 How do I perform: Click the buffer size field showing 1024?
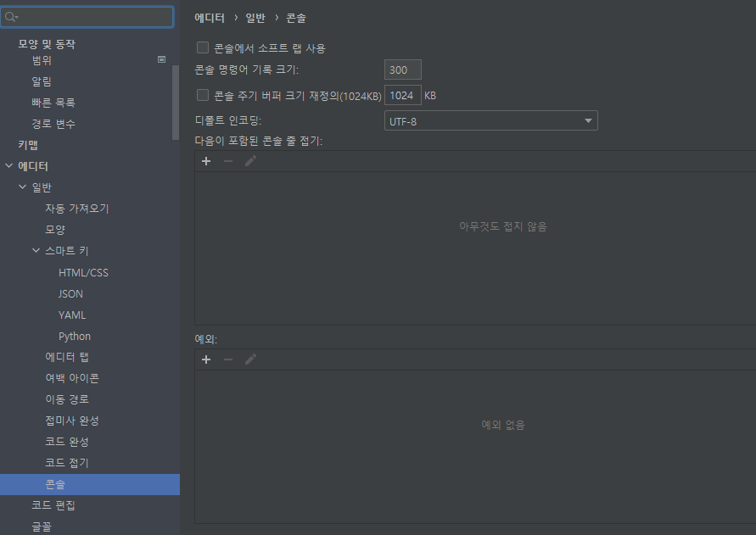[402, 96]
